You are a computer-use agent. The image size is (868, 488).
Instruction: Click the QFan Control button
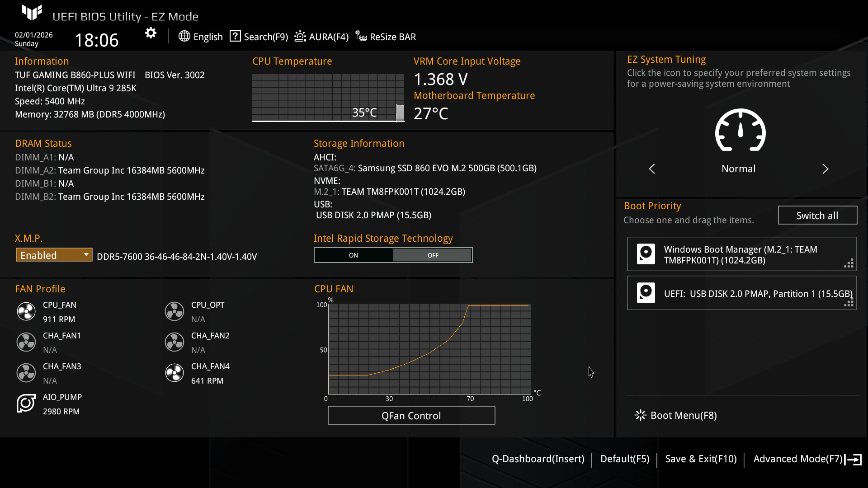click(x=411, y=415)
